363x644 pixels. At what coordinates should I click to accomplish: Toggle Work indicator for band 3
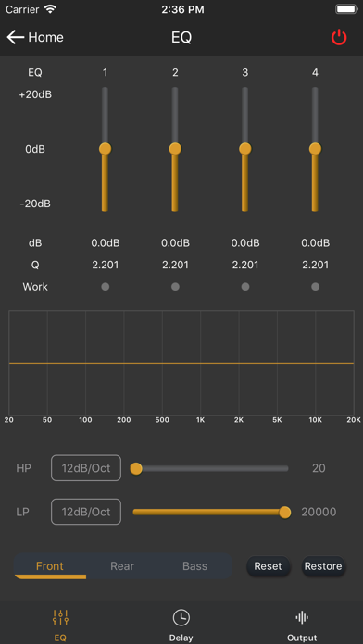245,287
